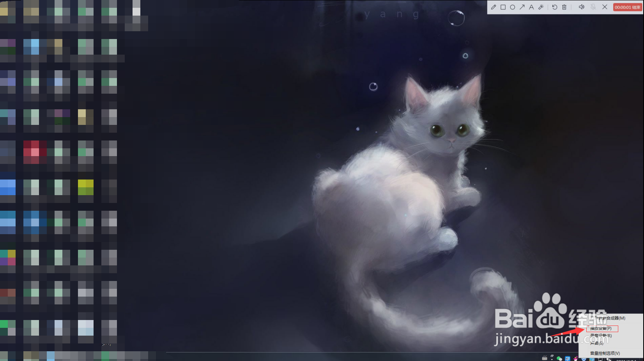Viewport: 644px width, 361px height.
Task: Stop recording via the red 结束 button
Action: click(627, 7)
